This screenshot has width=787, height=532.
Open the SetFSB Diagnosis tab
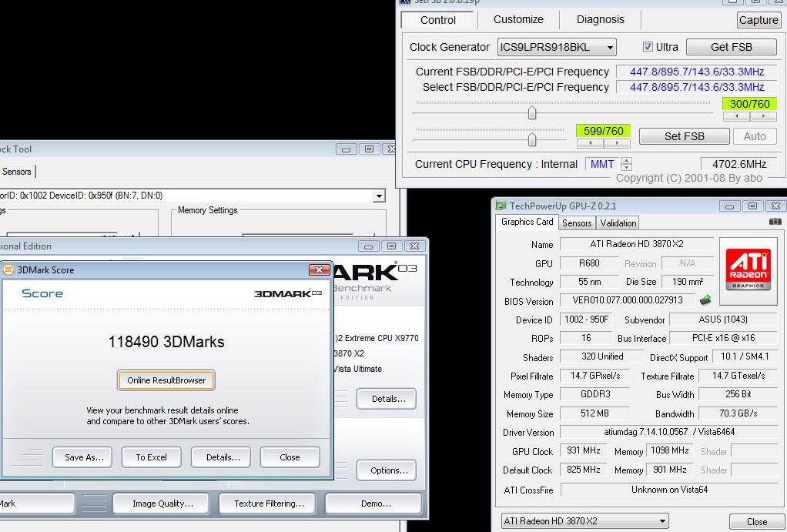pyautogui.click(x=601, y=19)
